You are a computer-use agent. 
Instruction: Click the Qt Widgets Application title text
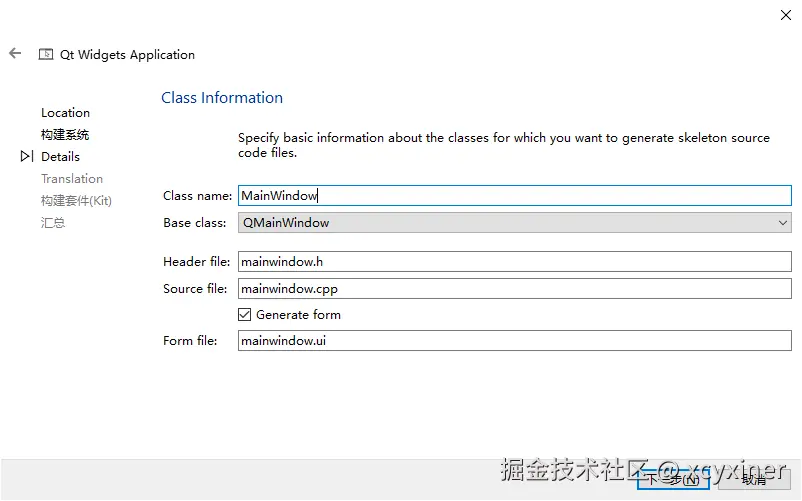pyautogui.click(x=127, y=55)
